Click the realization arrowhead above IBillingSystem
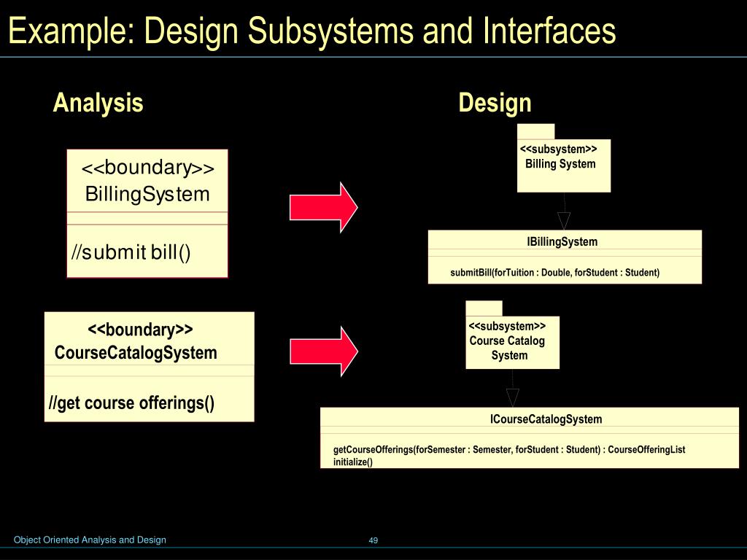 click(564, 221)
